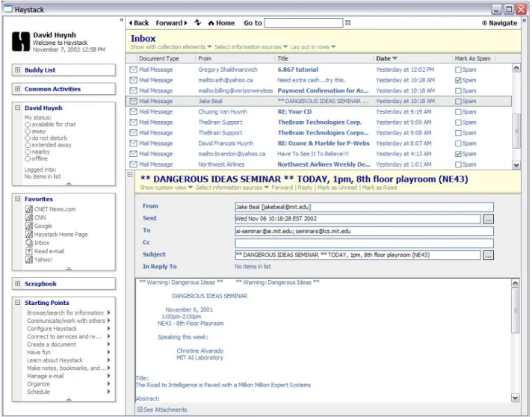Sort by the Date column header
The height and width of the screenshot is (417, 532).
(386, 58)
